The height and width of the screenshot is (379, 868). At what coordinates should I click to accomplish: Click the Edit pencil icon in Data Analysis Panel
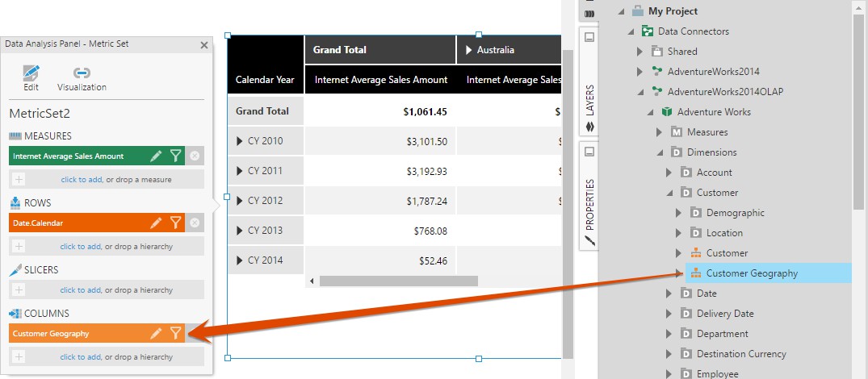pyautogui.click(x=31, y=73)
